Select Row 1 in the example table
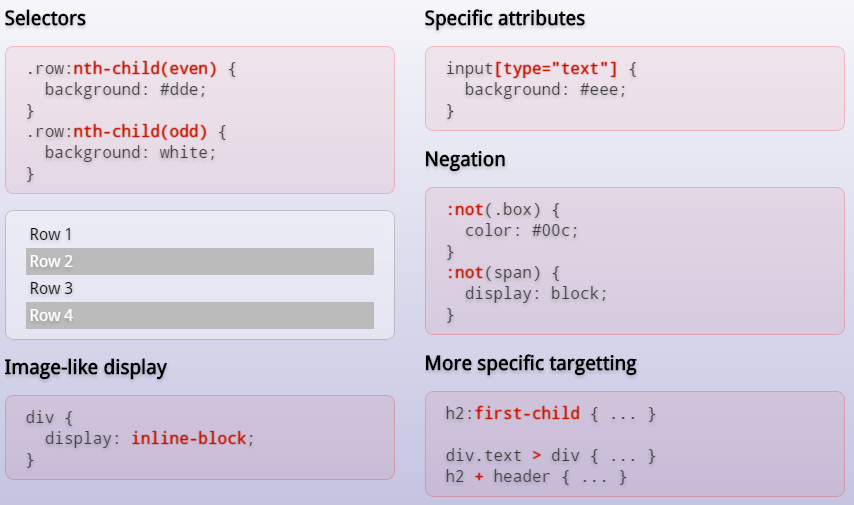Viewport: 854px width, 505px height. pyautogui.click(x=51, y=235)
